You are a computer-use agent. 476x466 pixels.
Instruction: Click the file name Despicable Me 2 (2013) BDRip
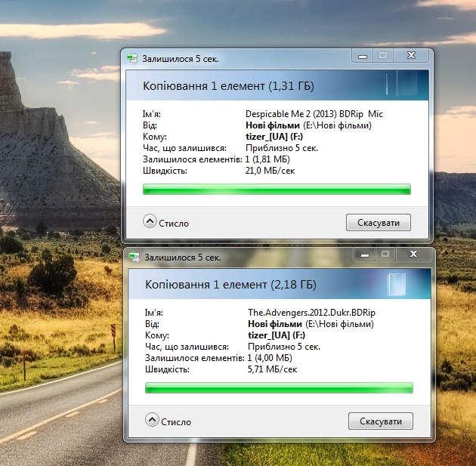(314, 114)
